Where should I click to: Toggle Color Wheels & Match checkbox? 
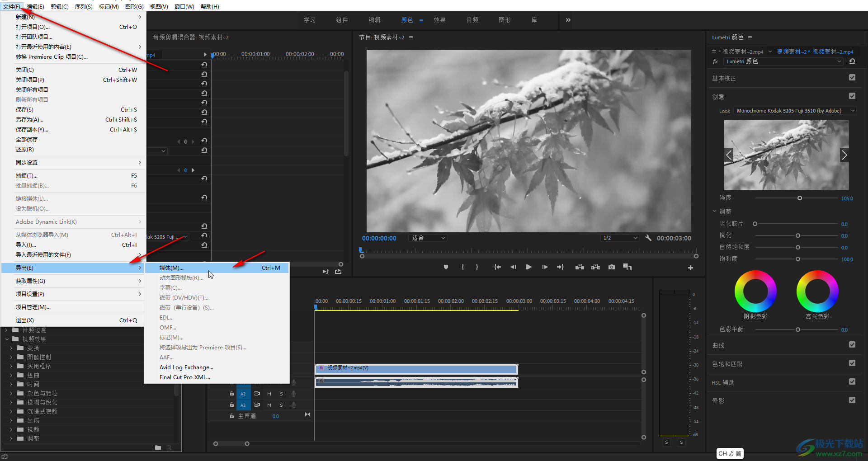[x=852, y=363]
